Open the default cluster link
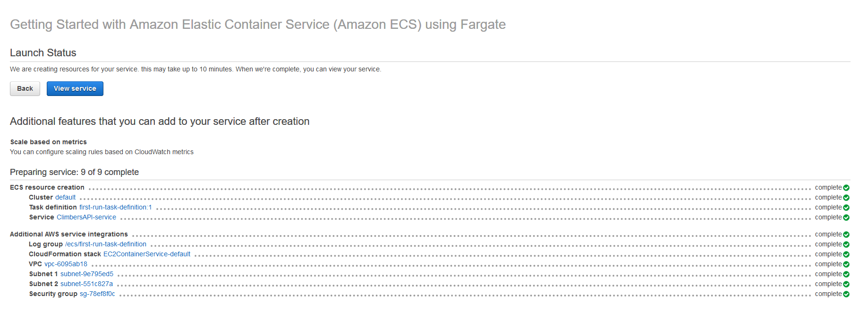This screenshot has height=314, width=868. coord(65,197)
